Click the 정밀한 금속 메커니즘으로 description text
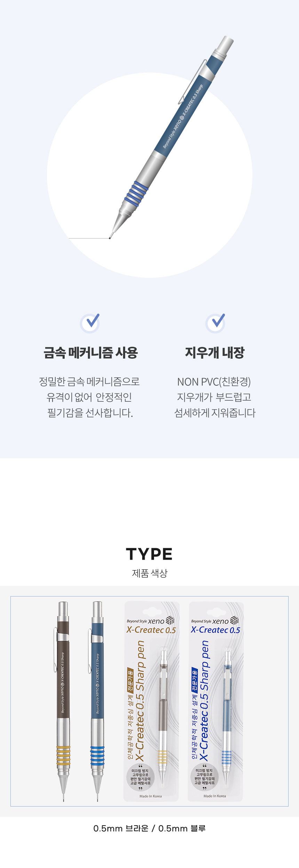The width and height of the screenshot is (299, 868). tap(89, 382)
